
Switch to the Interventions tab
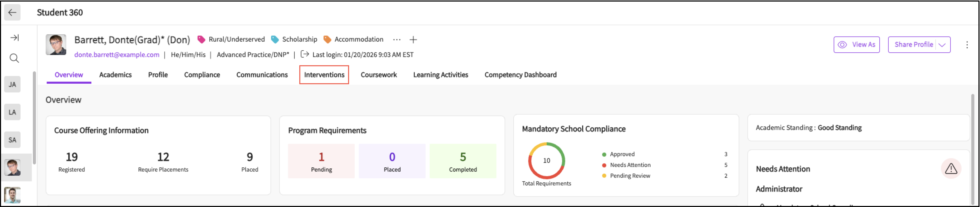[x=324, y=75]
